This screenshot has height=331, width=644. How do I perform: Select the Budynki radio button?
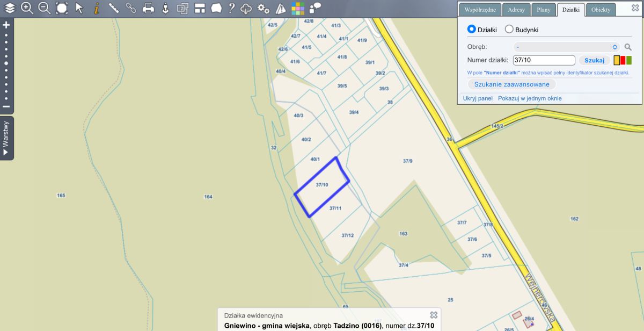click(509, 30)
